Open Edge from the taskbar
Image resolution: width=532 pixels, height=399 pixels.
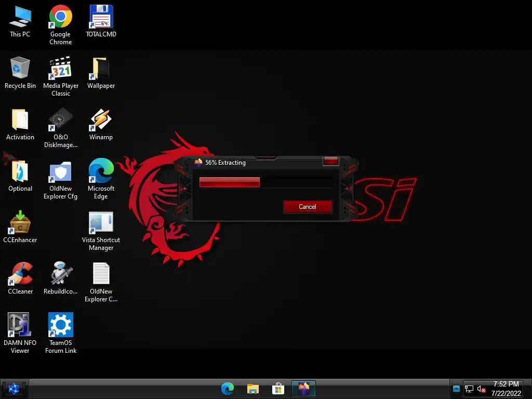tap(228, 389)
